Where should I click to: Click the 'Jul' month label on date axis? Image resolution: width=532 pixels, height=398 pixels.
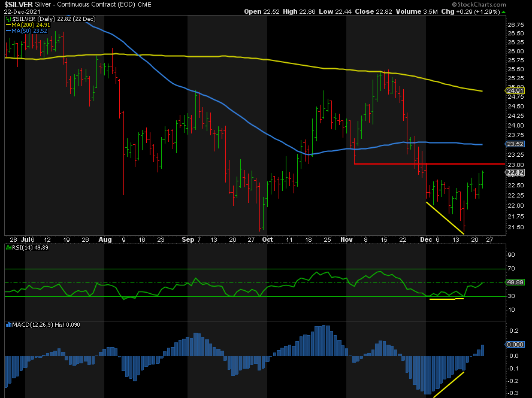pyautogui.click(x=25, y=239)
